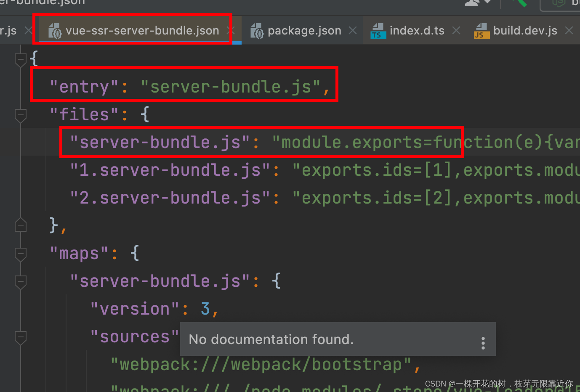Click the "files" key
This screenshot has height=392, width=580.
tap(84, 114)
